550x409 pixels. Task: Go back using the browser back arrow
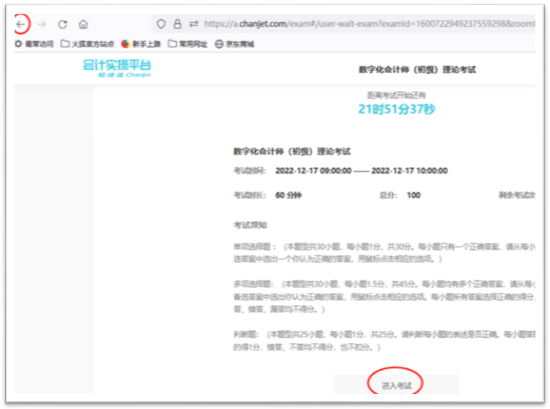(21, 24)
